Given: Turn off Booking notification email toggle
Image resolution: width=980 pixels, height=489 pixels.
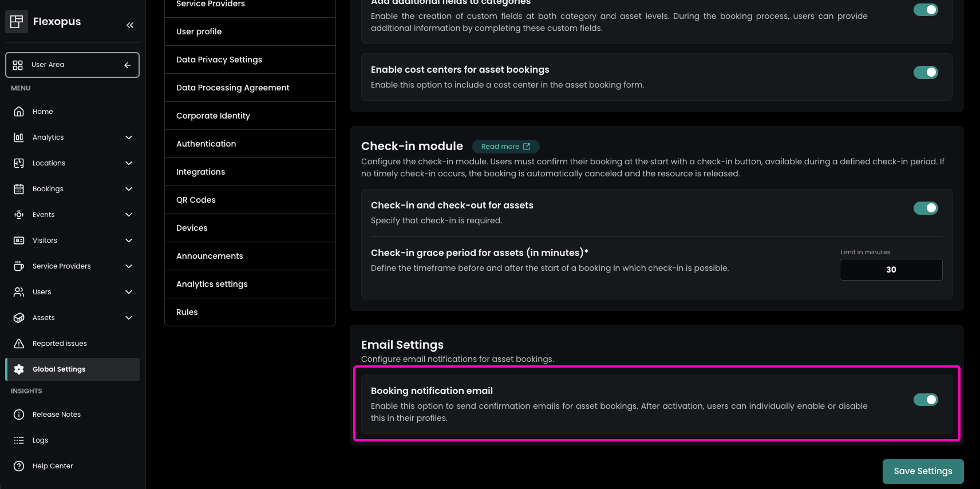Looking at the screenshot, I should point(925,400).
